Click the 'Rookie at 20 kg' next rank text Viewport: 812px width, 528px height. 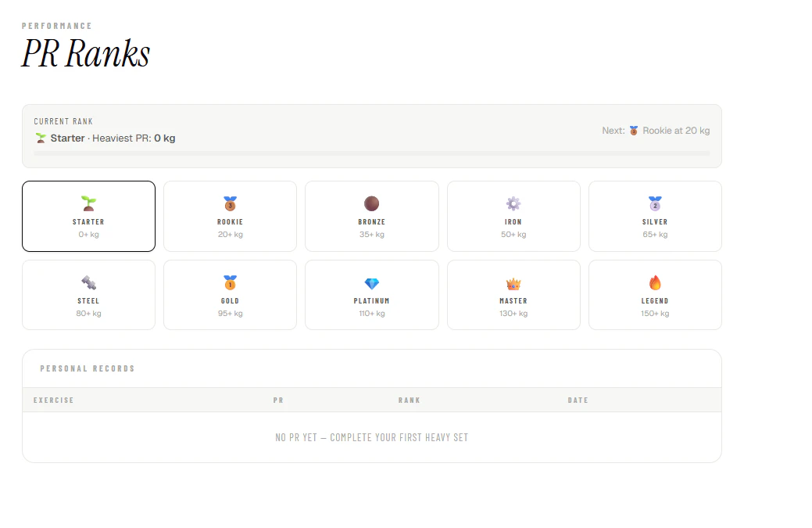[x=676, y=131]
